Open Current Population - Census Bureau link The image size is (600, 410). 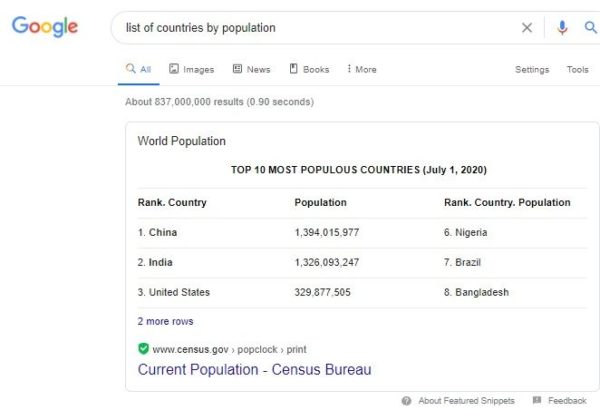pyautogui.click(x=254, y=369)
